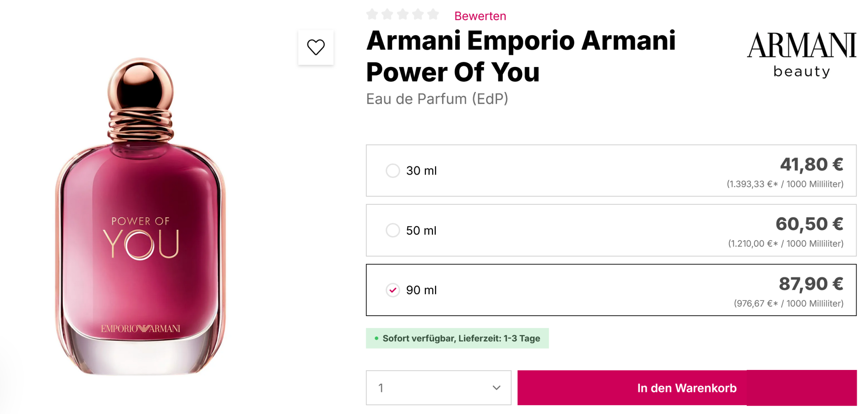Click the third rating star
Screen dimensions: 868x414
pos(403,15)
